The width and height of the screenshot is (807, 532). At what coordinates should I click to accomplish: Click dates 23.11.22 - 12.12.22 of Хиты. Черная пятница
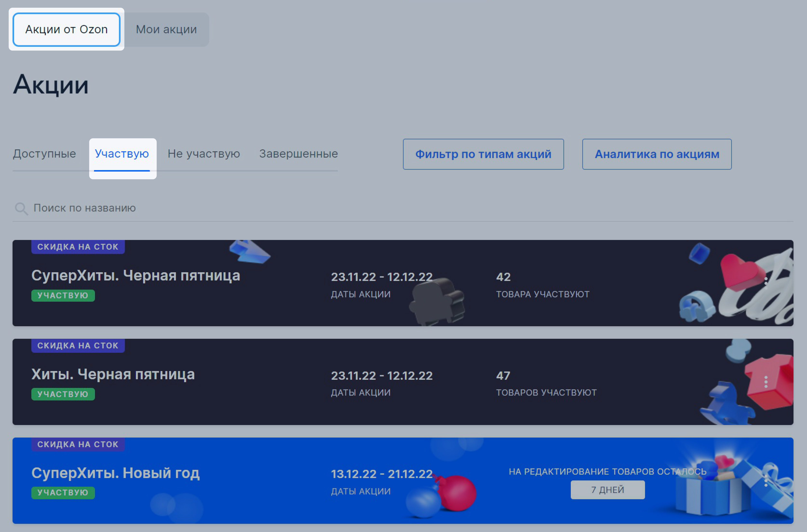382,376
